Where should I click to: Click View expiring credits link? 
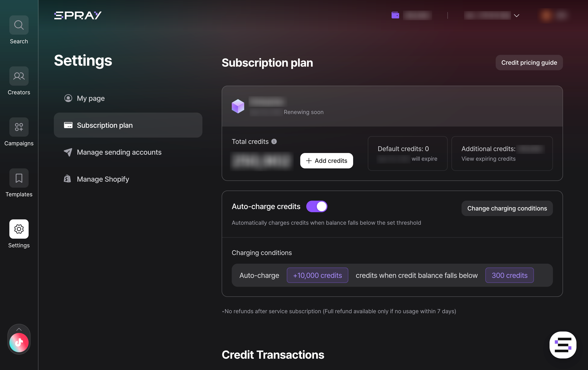[x=488, y=159]
